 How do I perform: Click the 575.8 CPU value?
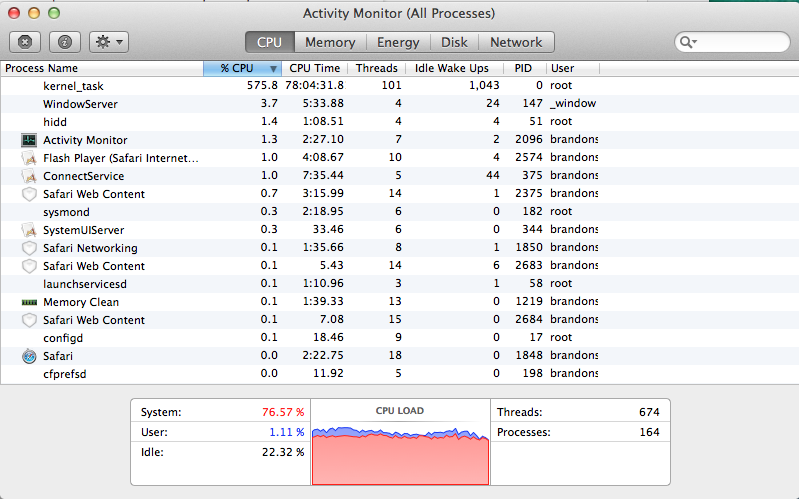tap(262, 85)
